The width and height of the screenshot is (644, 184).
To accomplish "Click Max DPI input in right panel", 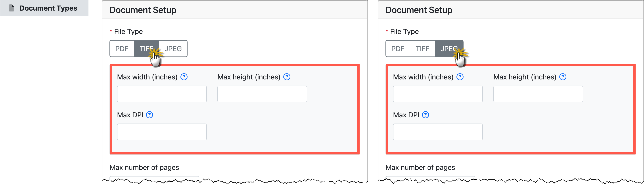I will pos(438,132).
